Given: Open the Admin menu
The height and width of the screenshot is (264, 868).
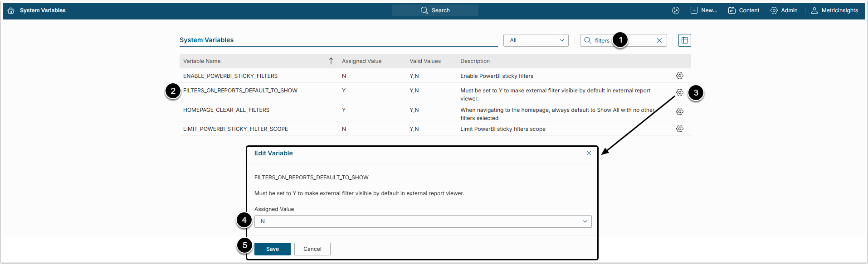Looking at the screenshot, I should [784, 10].
